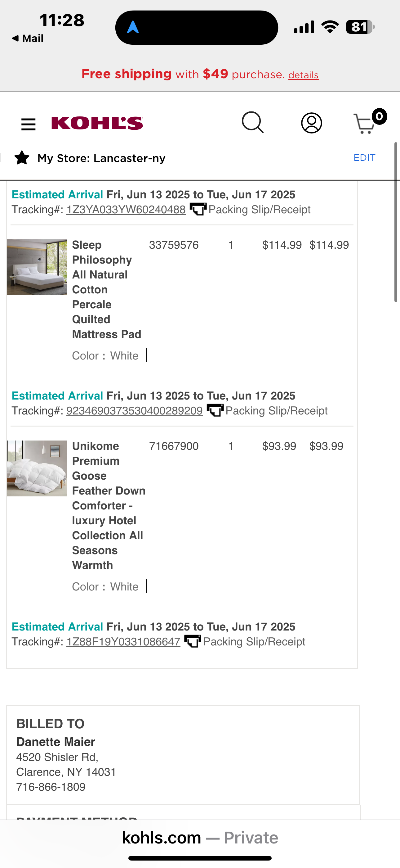Tap the kohls.com address bar

pos(200,838)
